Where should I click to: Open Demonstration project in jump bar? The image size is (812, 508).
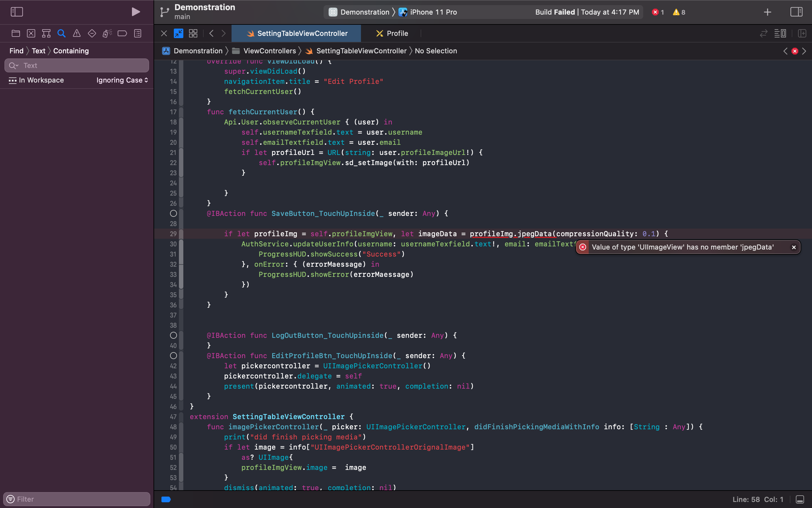[192, 51]
